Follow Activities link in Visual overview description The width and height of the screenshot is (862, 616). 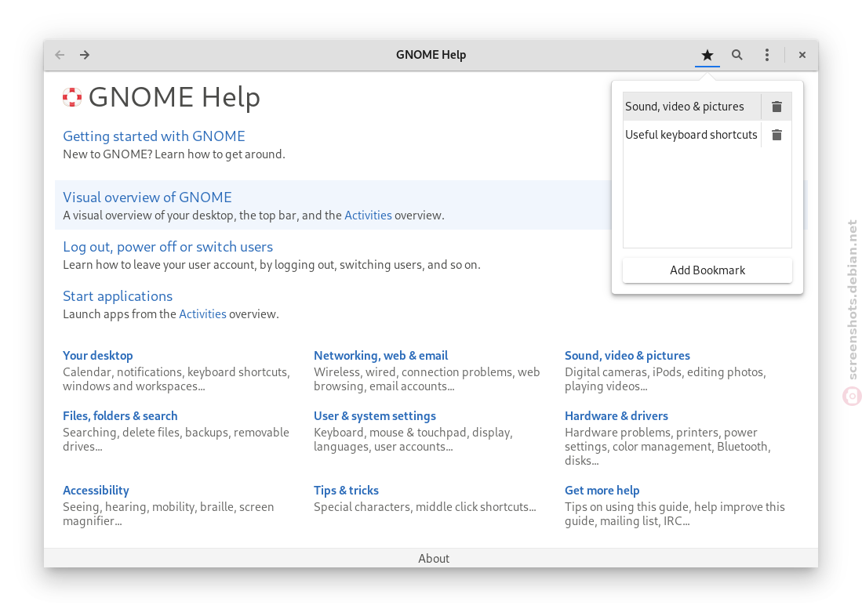pyautogui.click(x=369, y=216)
